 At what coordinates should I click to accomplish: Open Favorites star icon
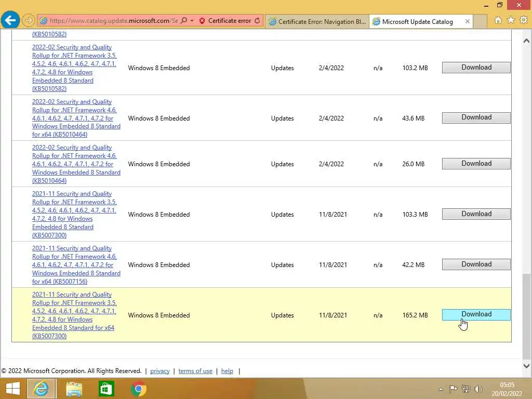click(x=511, y=20)
